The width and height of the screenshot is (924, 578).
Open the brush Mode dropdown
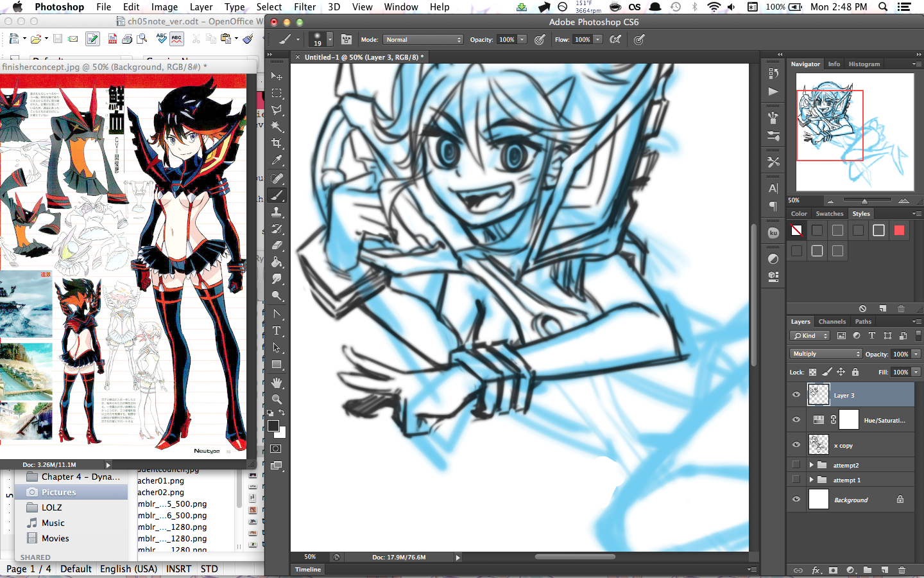[423, 39]
